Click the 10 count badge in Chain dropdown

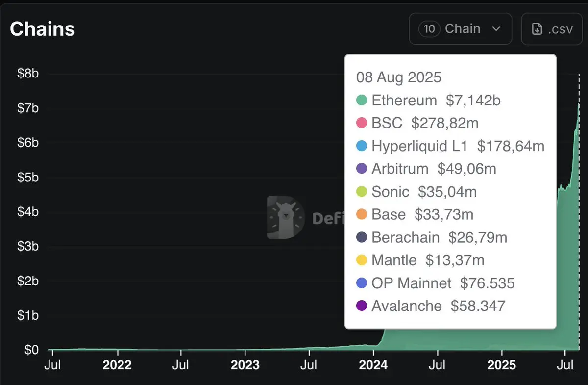click(x=429, y=29)
